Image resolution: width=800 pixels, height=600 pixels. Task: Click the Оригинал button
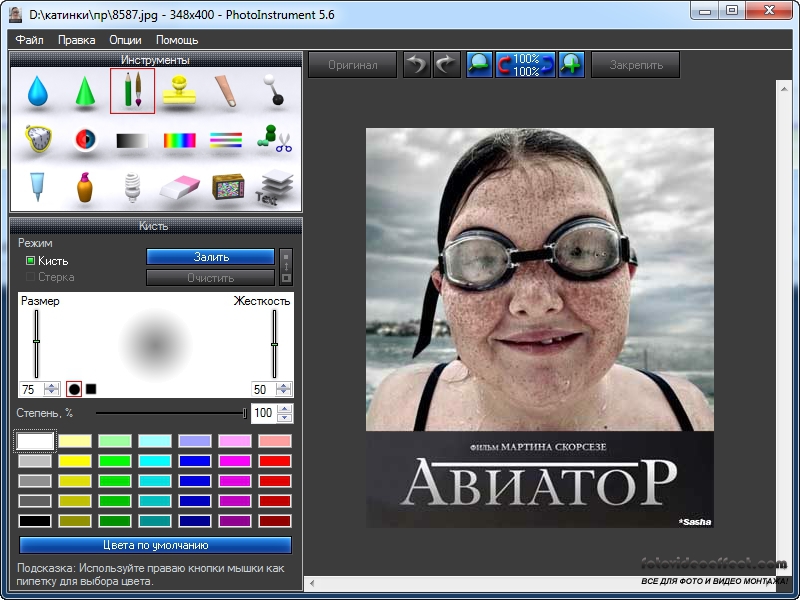[x=353, y=65]
